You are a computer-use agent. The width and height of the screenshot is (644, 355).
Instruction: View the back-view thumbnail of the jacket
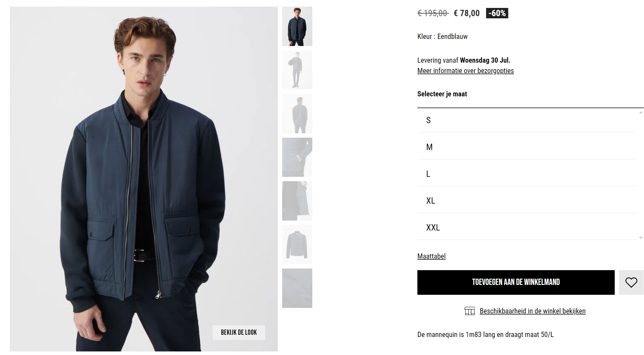[x=297, y=114]
